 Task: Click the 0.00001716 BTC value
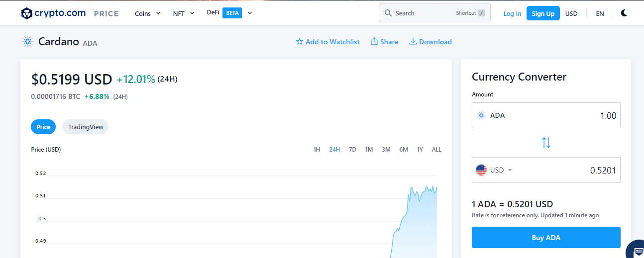pyautogui.click(x=55, y=96)
